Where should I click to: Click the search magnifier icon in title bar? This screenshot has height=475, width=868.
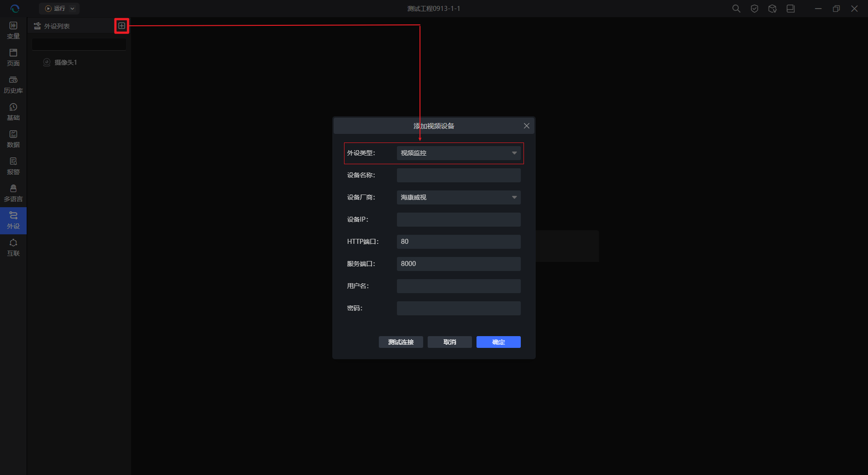click(x=736, y=9)
